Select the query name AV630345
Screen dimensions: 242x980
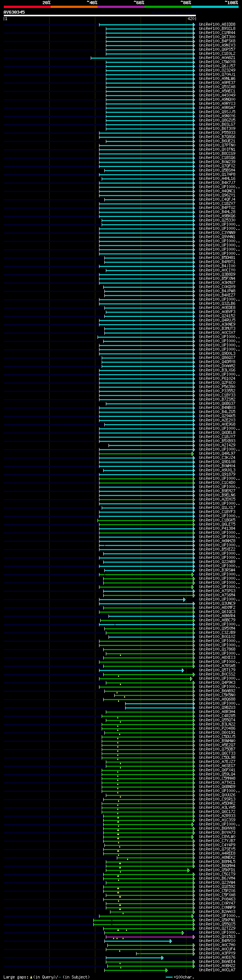(x=14, y=12)
